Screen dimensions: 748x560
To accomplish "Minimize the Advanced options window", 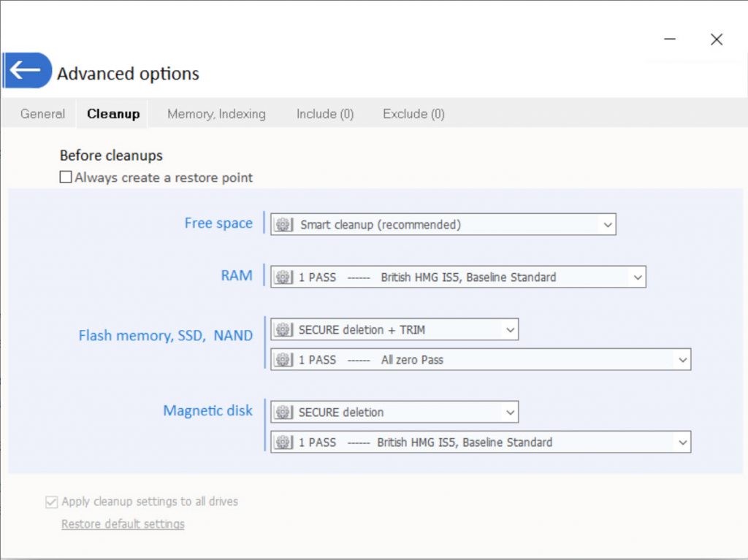I will point(670,39).
